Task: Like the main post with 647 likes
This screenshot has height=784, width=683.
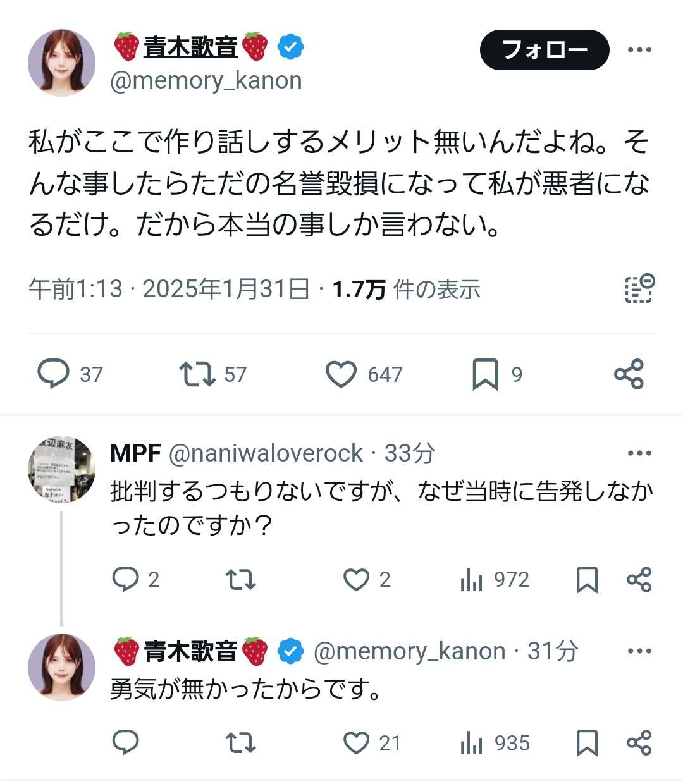Action: 341,374
